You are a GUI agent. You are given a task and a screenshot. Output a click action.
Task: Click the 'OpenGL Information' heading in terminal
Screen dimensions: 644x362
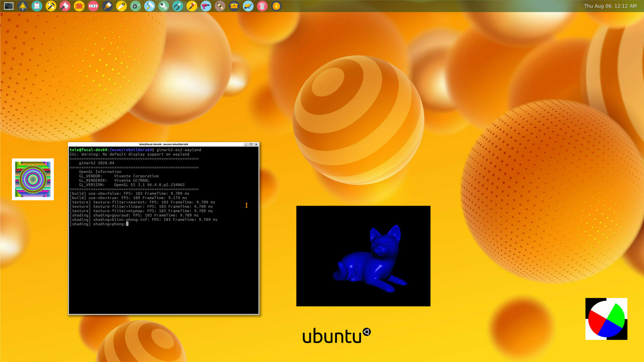[100, 172]
